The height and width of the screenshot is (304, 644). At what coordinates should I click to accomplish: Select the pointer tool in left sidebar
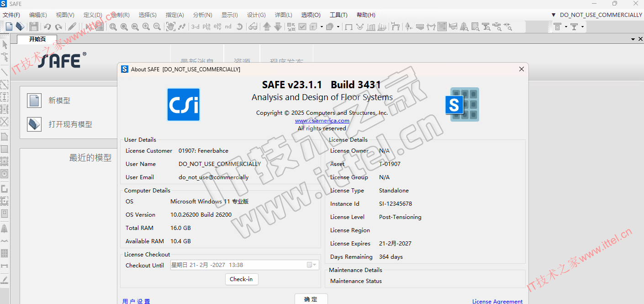[x=5, y=45]
